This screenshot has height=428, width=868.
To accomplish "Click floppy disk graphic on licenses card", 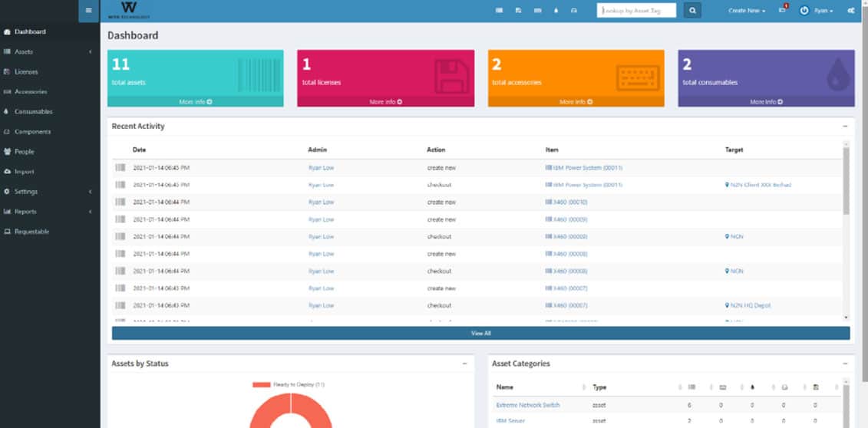I will point(452,76).
